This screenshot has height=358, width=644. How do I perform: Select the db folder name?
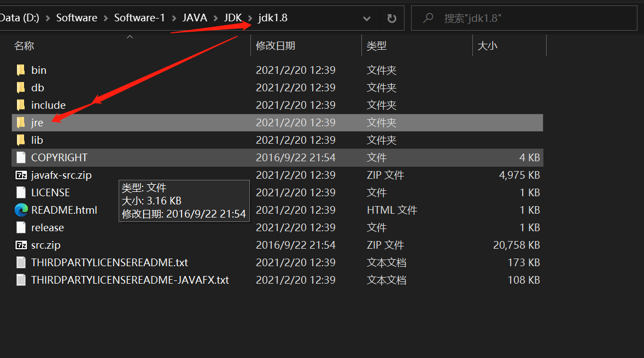(37, 88)
